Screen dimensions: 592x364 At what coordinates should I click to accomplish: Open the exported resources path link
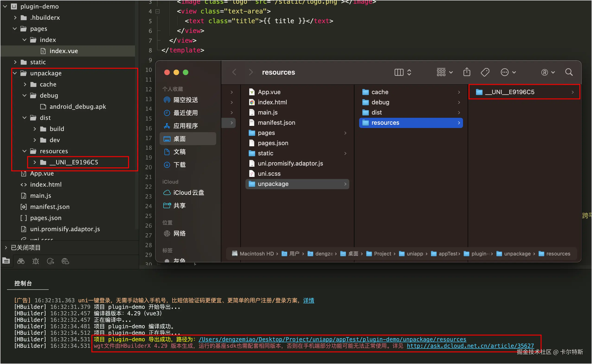pos(332,339)
